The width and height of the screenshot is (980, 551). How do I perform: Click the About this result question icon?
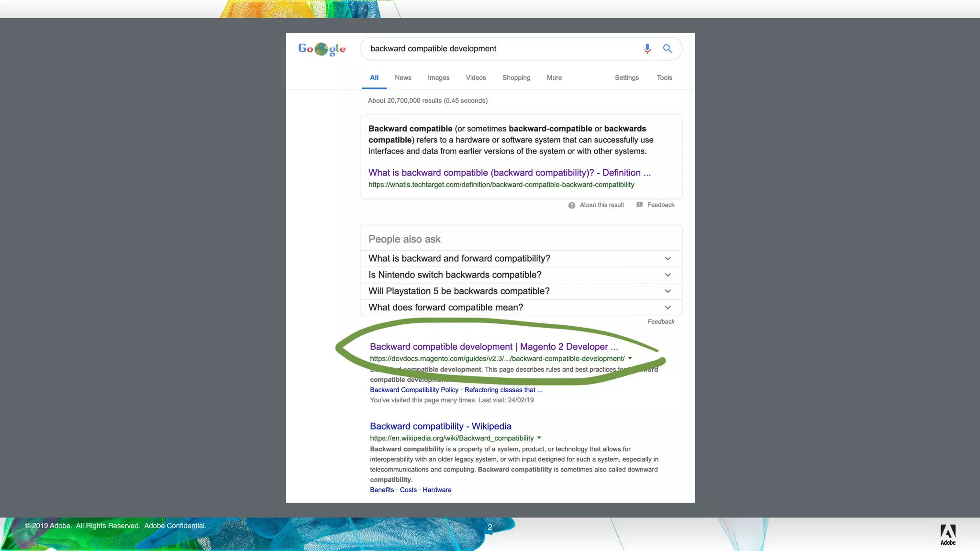coord(571,205)
